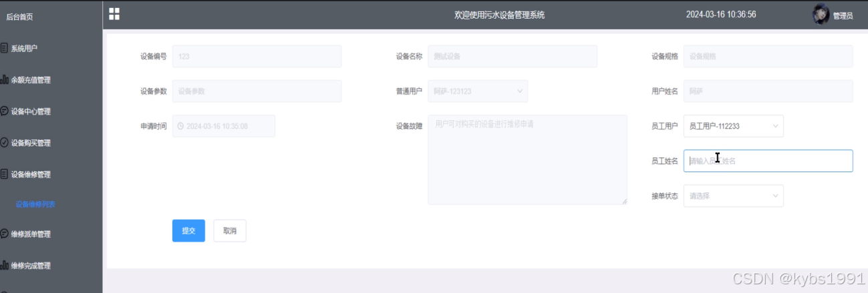Click the 设备故障 text area
This screenshot has width=868, height=293.
pos(527,160)
